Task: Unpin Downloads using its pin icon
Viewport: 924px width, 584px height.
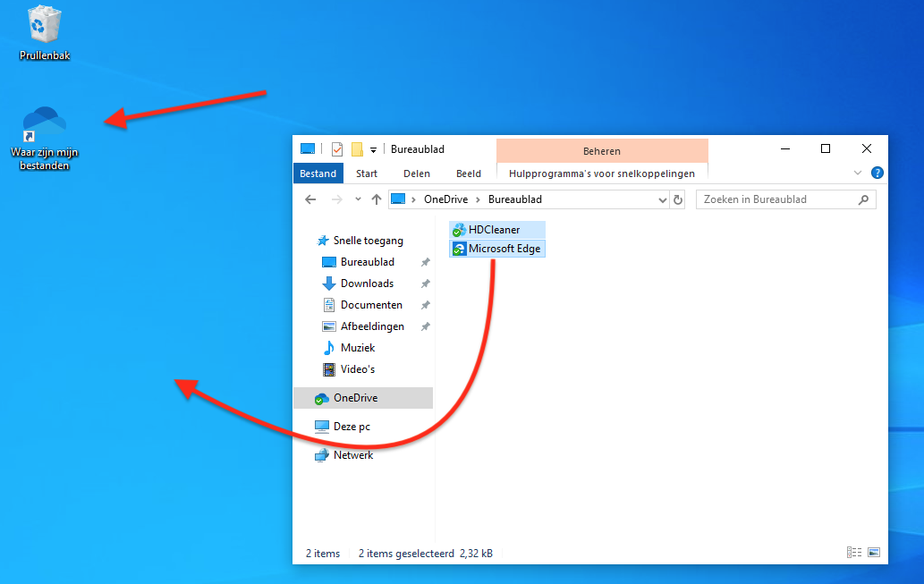Action: [426, 284]
